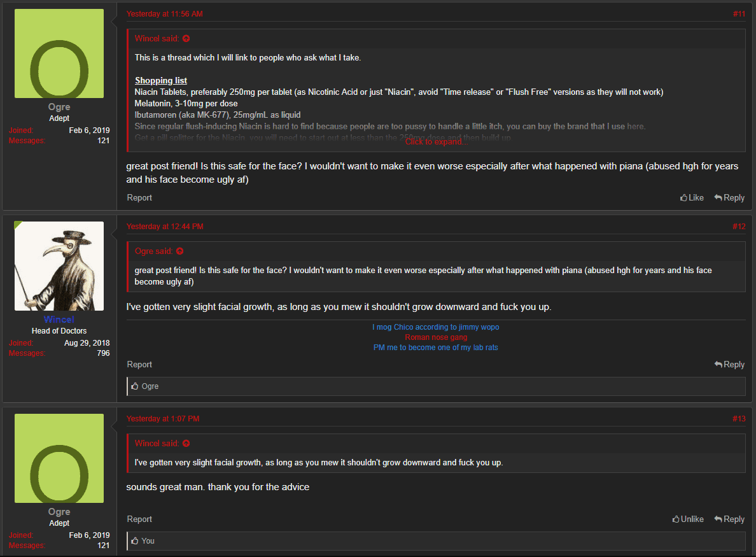Click the 'You' liker name under post #13
The width and height of the screenshot is (756, 557).
(148, 541)
